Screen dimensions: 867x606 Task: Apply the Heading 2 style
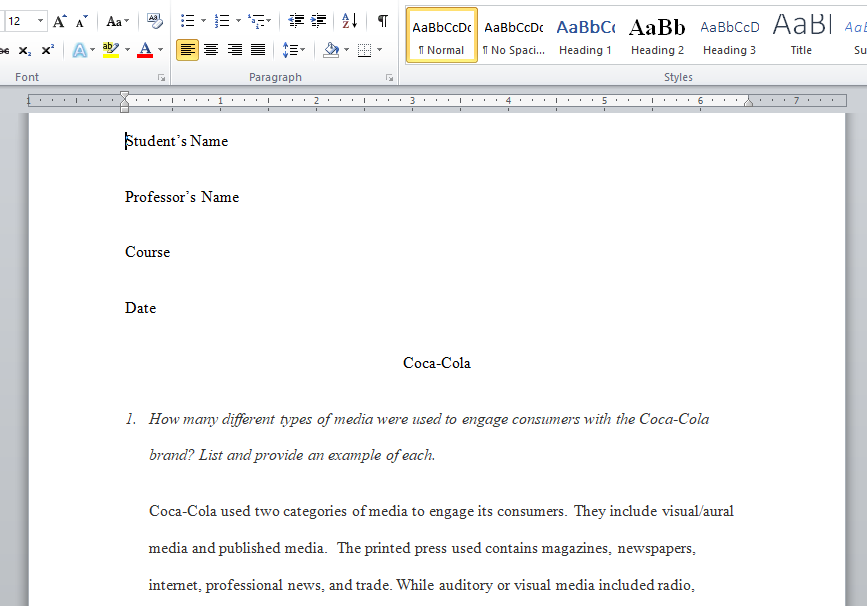click(x=657, y=36)
